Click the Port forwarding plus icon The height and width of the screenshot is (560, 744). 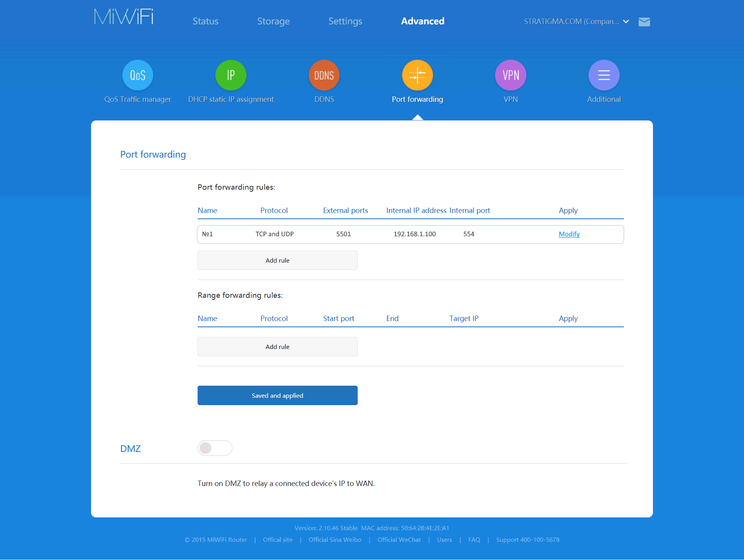click(417, 75)
